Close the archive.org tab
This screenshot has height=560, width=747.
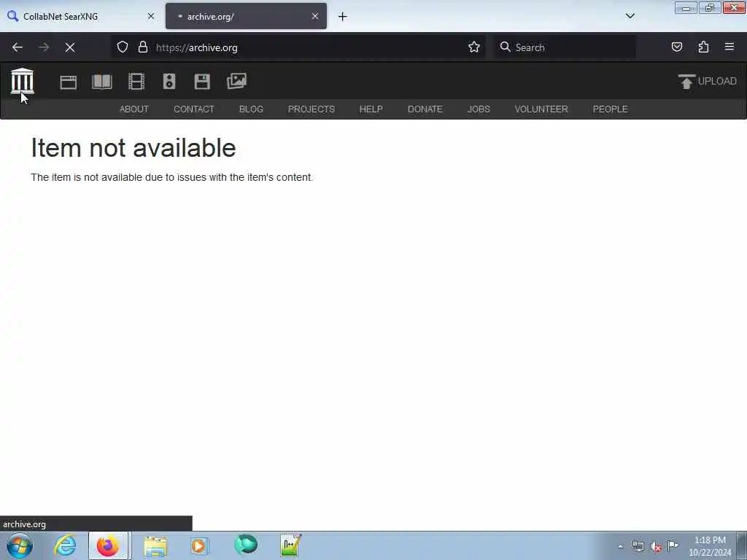pyautogui.click(x=315, y=16)
